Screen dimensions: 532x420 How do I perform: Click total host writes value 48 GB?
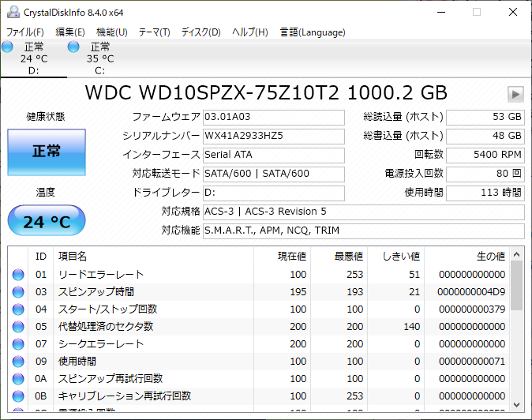[x=485, y=137]
